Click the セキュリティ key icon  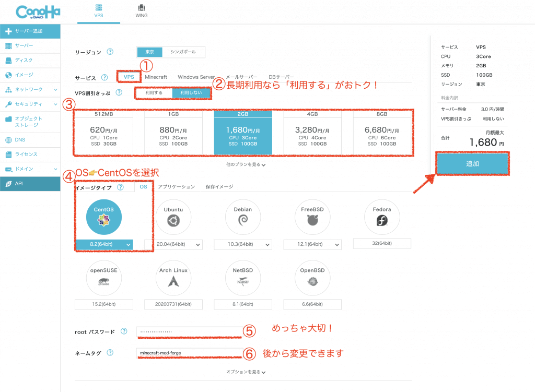pos(8,104)
